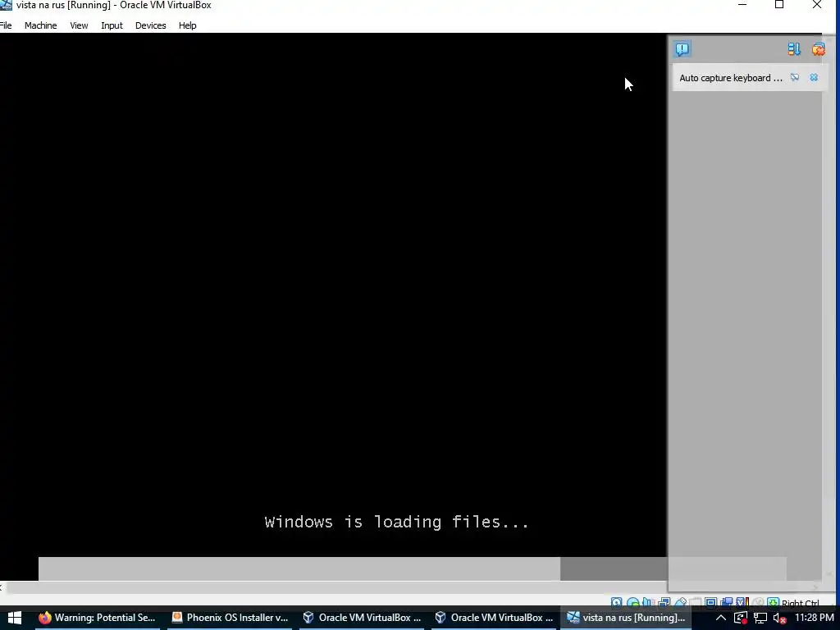This screenshot has height=630, width=840.
Task: Click the Windows loading progress bar
Action: (412, 568)
